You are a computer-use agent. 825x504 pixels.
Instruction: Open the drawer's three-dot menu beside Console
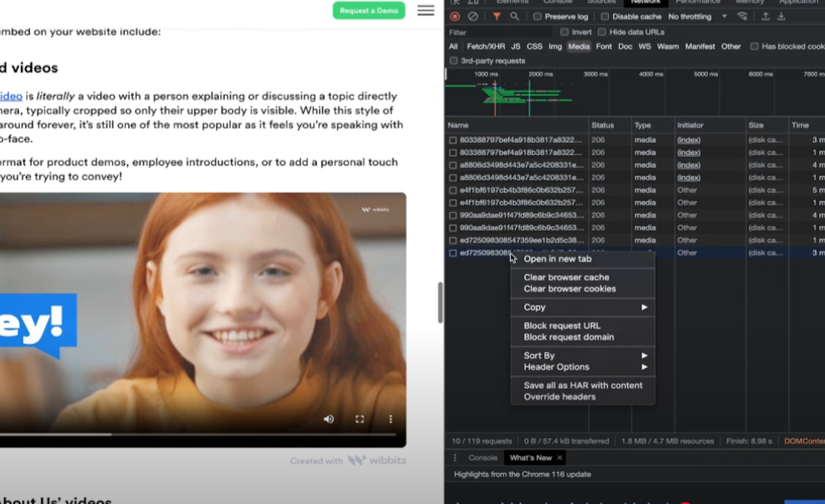[x=455, y=458]
